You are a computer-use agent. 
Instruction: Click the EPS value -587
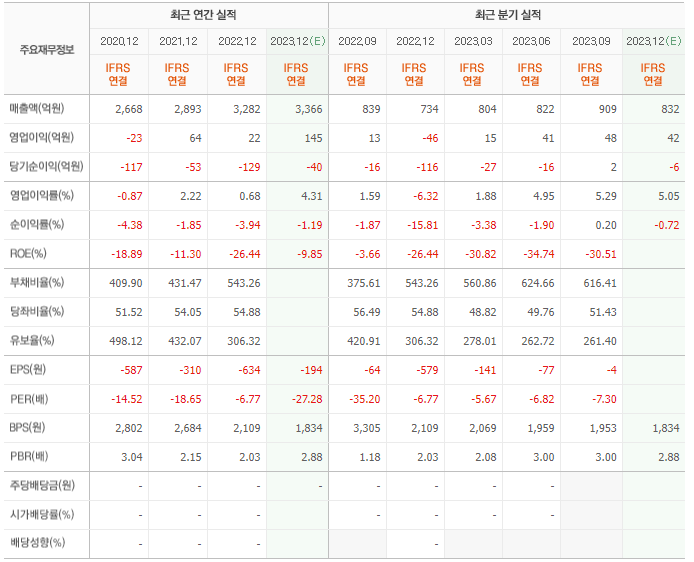131,370
